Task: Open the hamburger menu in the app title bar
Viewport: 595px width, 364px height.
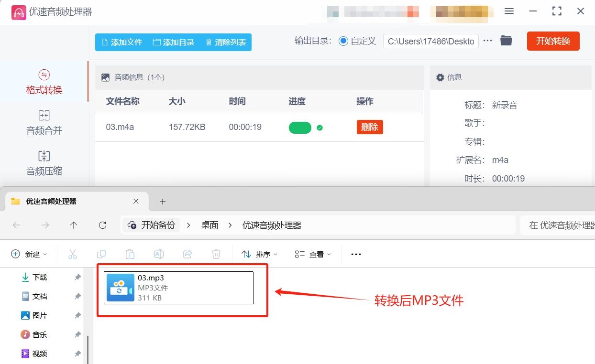Action: [509, 11]
